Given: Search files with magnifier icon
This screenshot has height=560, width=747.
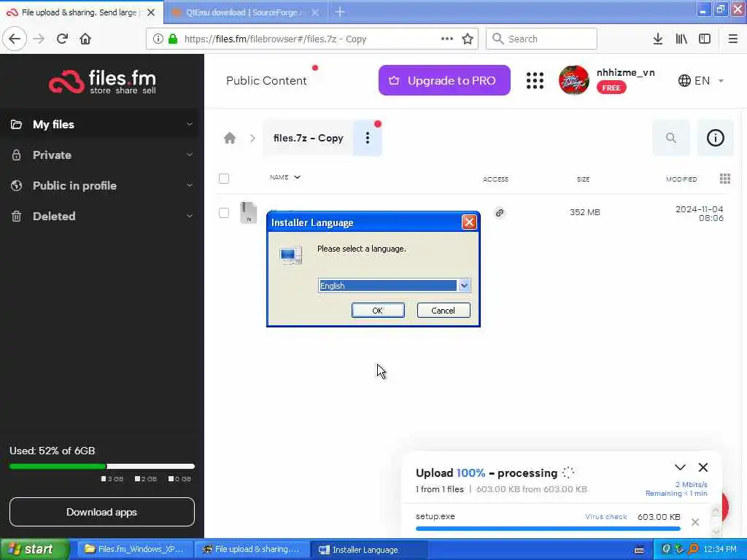Looking at the screenshot, I should pyautogui.click(x=671, y=138).
